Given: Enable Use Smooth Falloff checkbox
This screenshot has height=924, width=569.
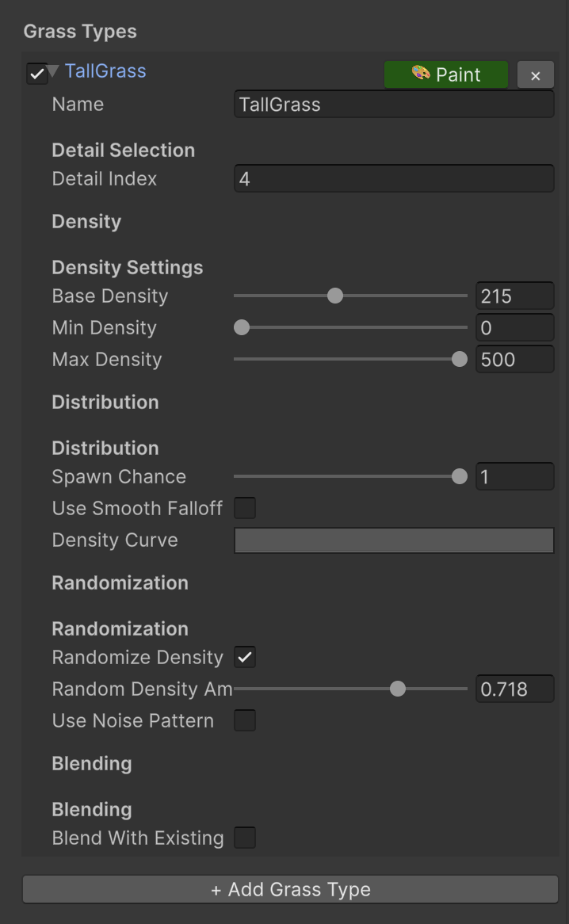Looking at the screenshot, I should tap(245, 508).
